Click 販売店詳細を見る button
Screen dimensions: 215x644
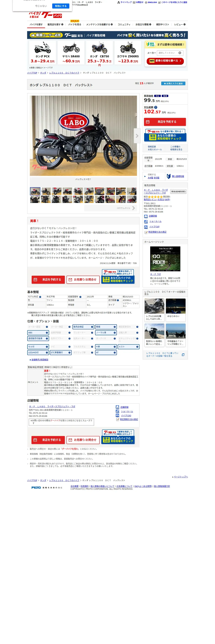point(178,191)
